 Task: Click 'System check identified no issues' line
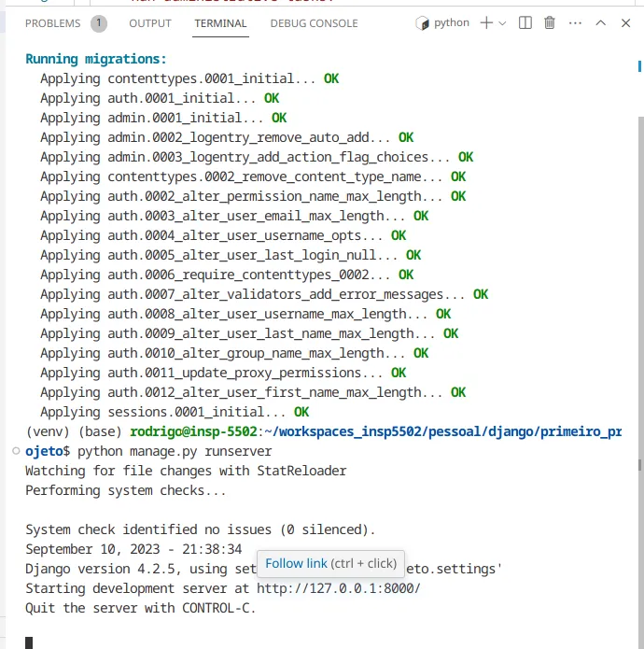coord(200,529)
